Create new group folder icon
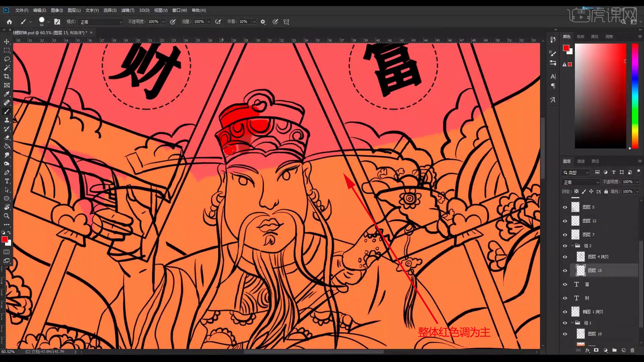Image resolution: width=644 pixels, height=362 pixels. pyautogui.click(x=614, y=350)
